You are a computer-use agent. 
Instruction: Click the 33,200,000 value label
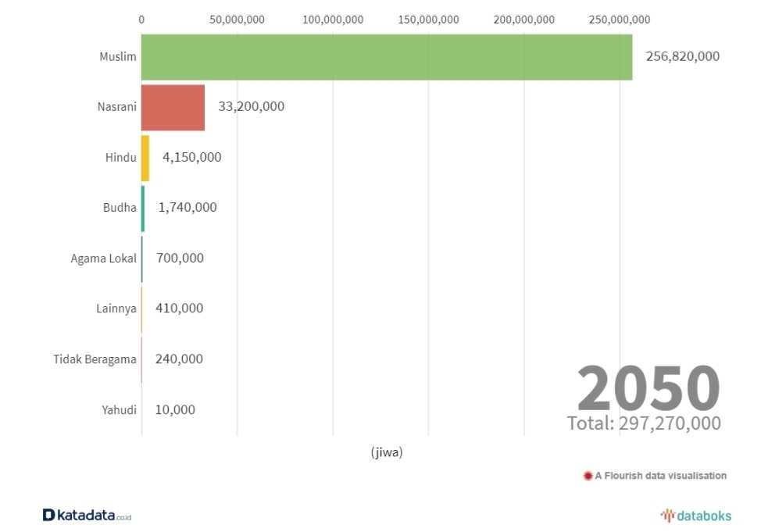coord(251,107)
